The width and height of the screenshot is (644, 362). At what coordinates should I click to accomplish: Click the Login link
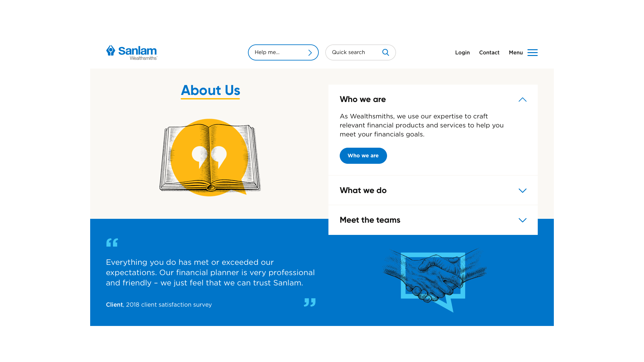coord(462,52)
